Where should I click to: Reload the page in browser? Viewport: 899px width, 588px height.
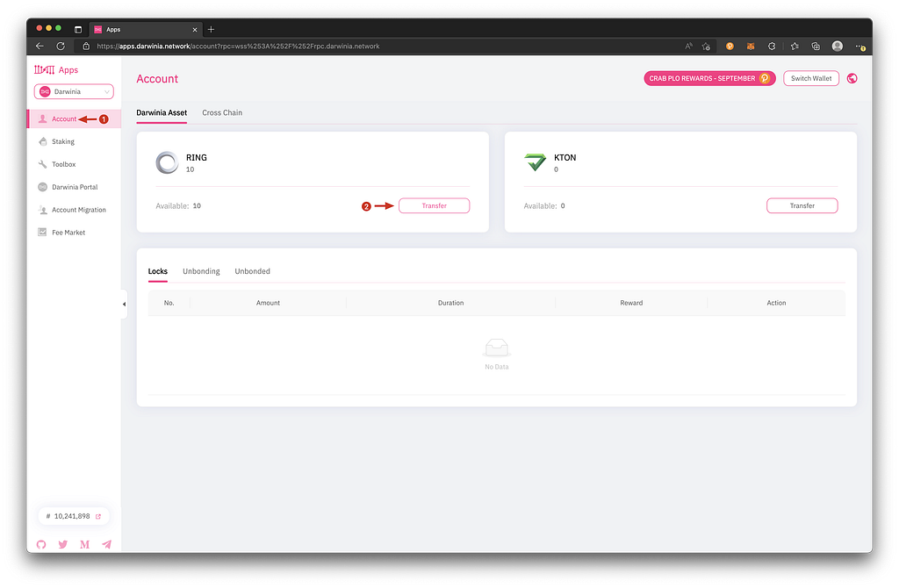pos(61,46)
